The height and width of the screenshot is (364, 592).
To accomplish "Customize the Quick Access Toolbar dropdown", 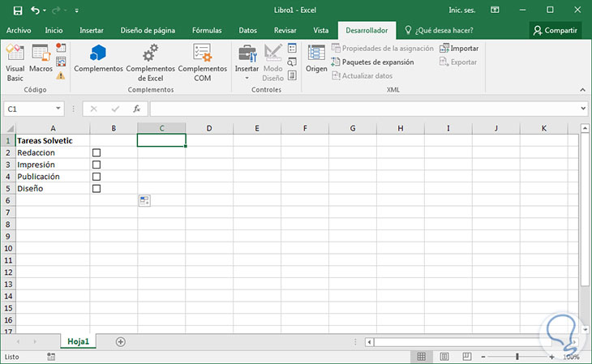I will 77,11.
